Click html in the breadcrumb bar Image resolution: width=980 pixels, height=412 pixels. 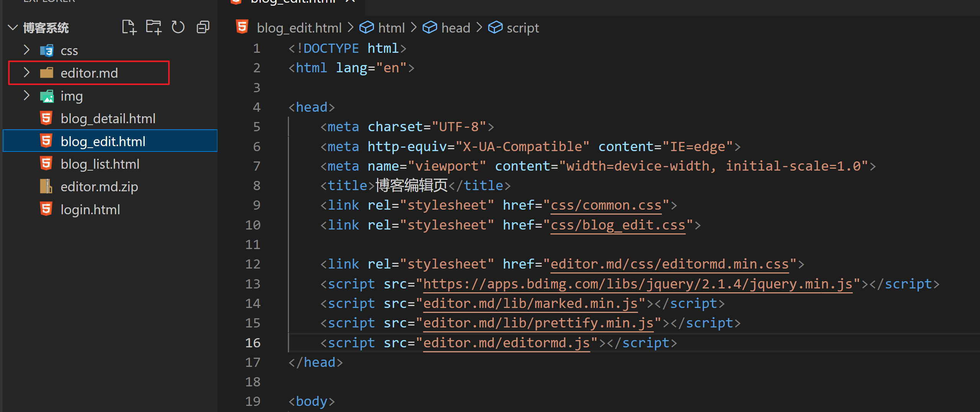(x=391, y=27)
